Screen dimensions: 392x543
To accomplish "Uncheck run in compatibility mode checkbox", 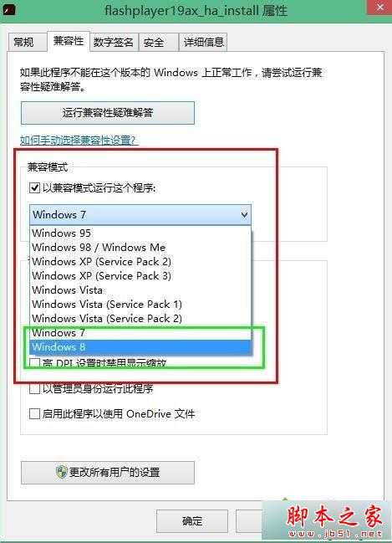I will [x=34, y=188].
